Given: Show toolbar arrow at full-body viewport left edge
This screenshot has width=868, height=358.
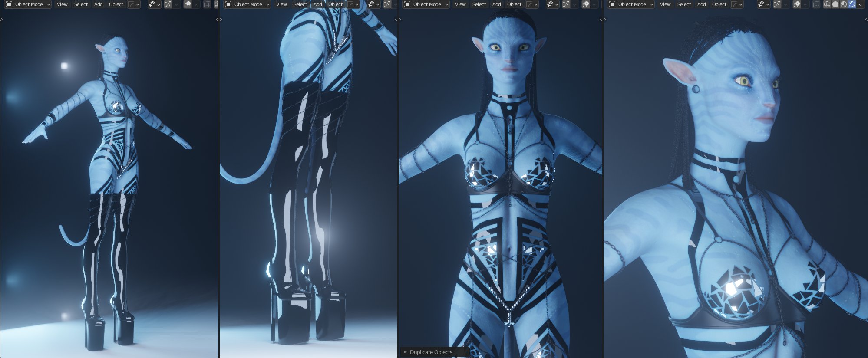Looking at the screenshot, I should tap(1, 19).
